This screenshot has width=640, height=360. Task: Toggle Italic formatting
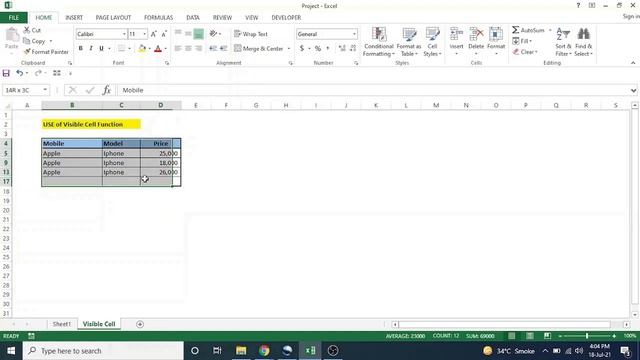tap(91, 49)
